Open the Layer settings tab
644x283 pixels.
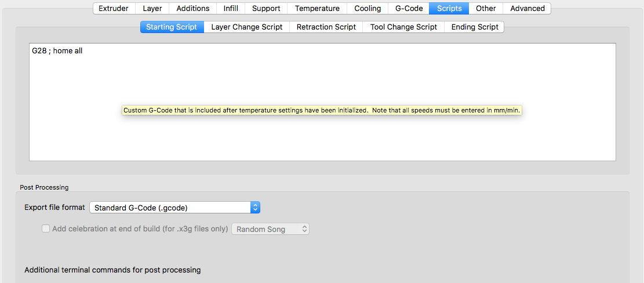tap(152, 8)
